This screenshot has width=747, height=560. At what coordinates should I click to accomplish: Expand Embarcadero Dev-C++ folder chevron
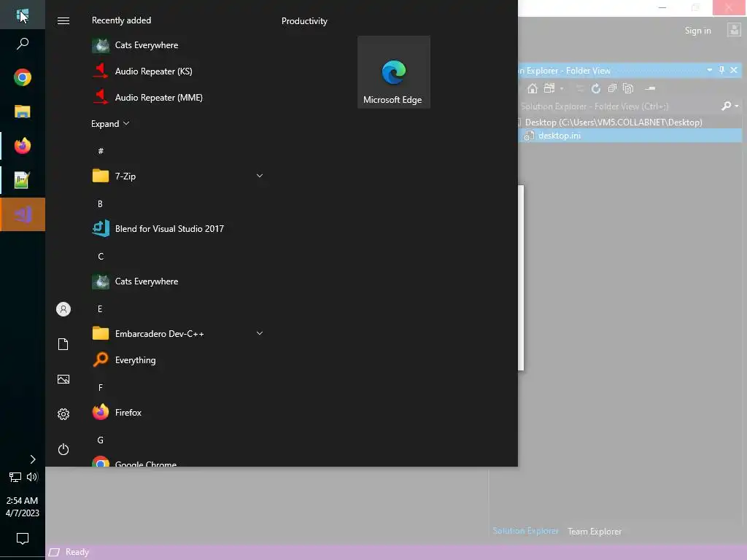click(260, 333)
